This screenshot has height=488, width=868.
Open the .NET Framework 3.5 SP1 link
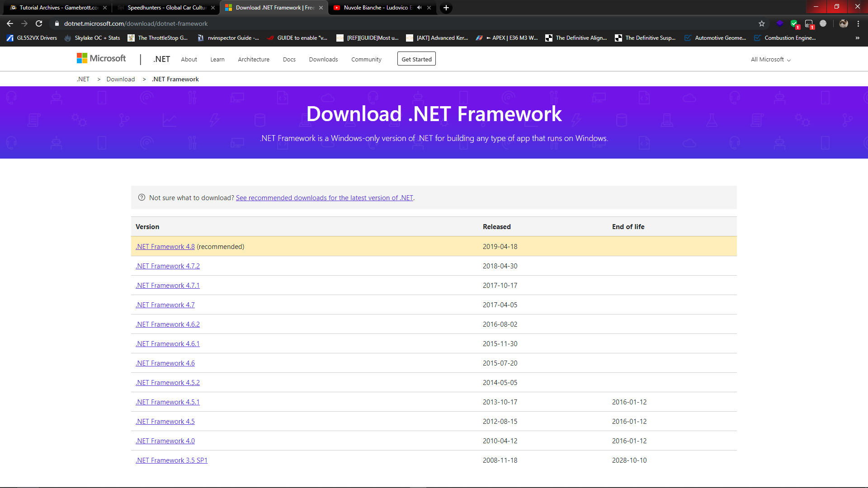[x=171, y=460]
